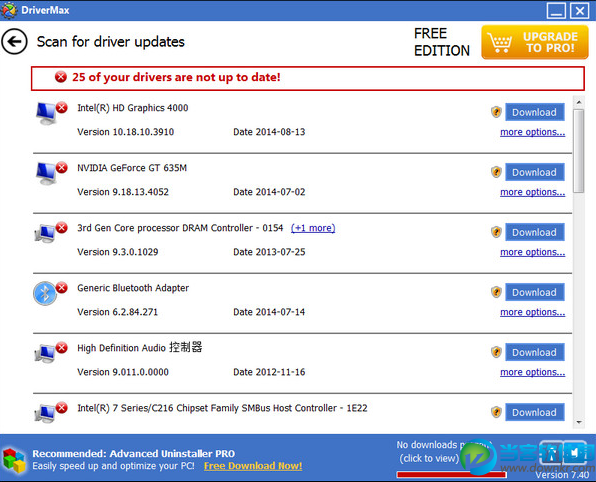Open more options for DRAM Controller
This screenshot has height=482, width=596.
tap(533, 252)
